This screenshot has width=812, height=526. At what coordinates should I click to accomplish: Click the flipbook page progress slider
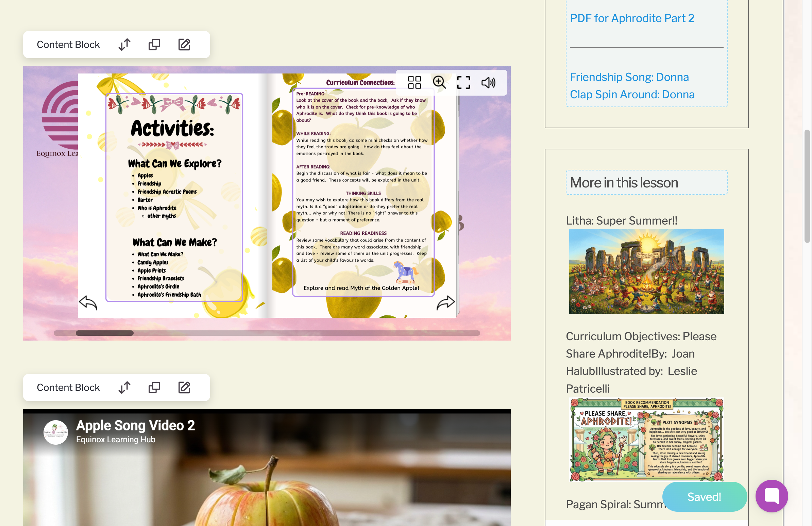coord(267,333)
